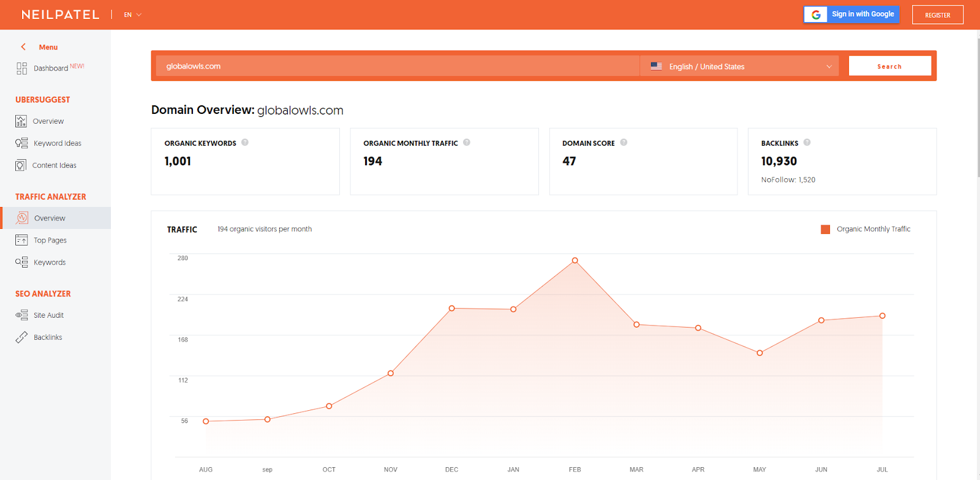
Task: Click the JUN data point on chart
Action: tap(821, 320)
